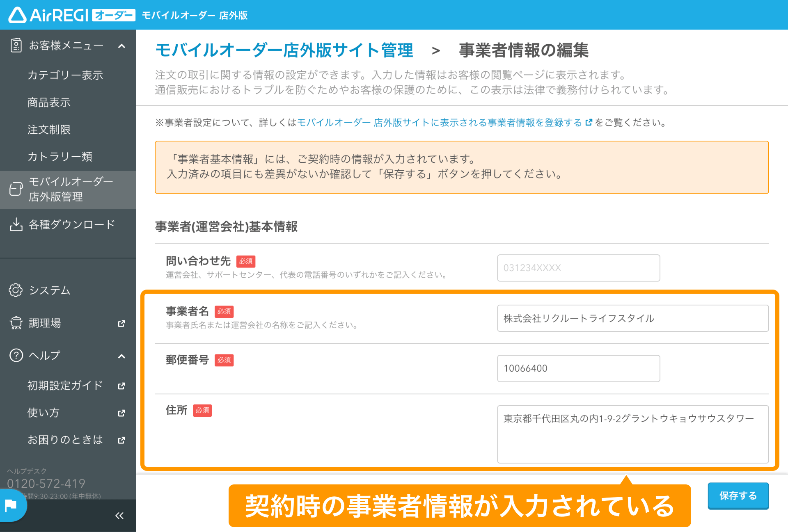Image resolution: width=788 pixels, height=532 pixels.
Task: Click the 問い合わせ先 field label
Action: pyautogui.click(x=198, y=261)
